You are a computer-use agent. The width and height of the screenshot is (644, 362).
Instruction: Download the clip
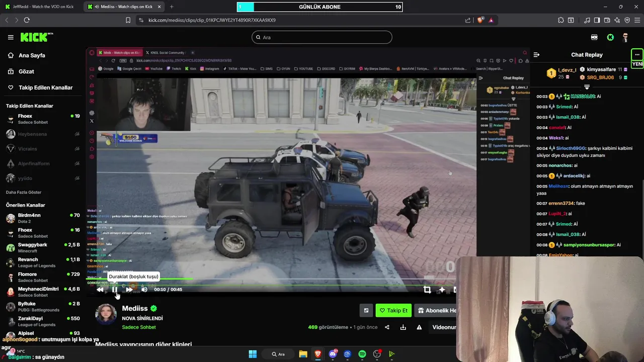pos(403,327)
